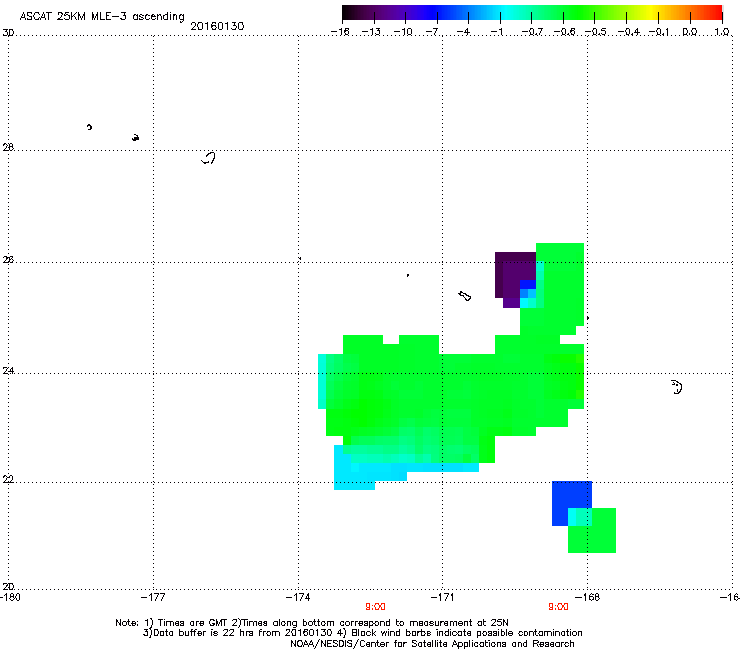
Task: Click the -4 colorbar label
Action: tap(465, 32)
